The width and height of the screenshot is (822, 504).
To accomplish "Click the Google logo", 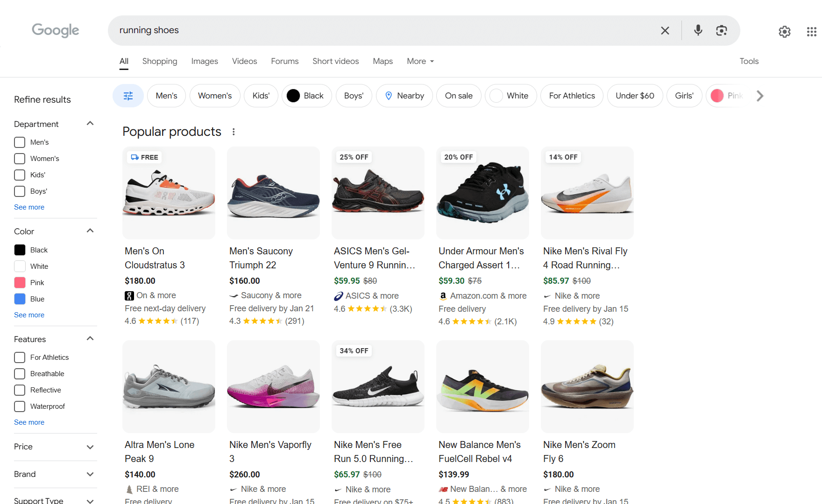I will click(x=55, y=30).
